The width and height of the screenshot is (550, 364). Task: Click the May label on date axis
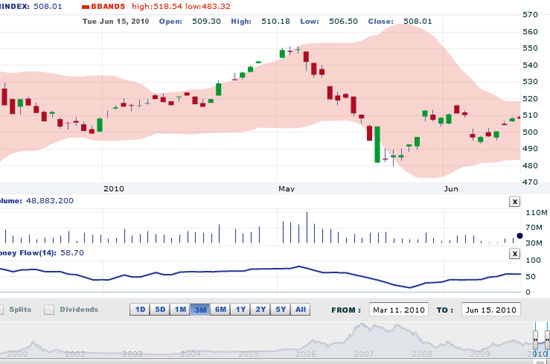(286, 189)
